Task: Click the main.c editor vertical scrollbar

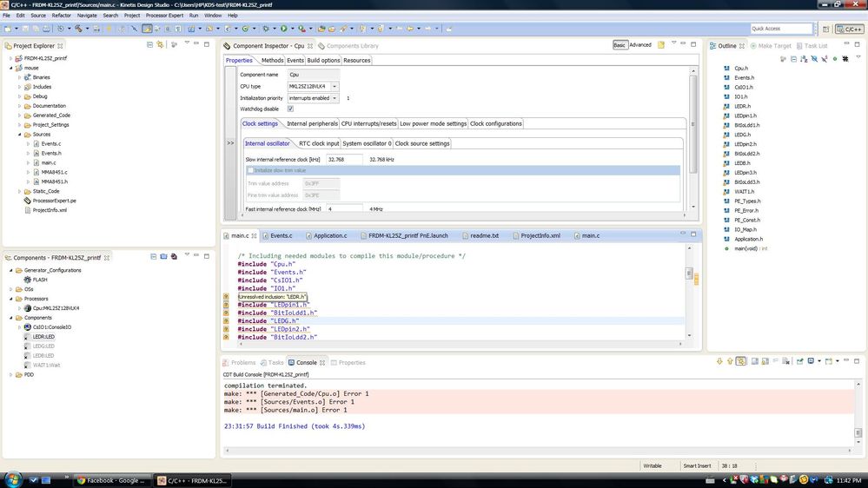Action: click(689, 292)
